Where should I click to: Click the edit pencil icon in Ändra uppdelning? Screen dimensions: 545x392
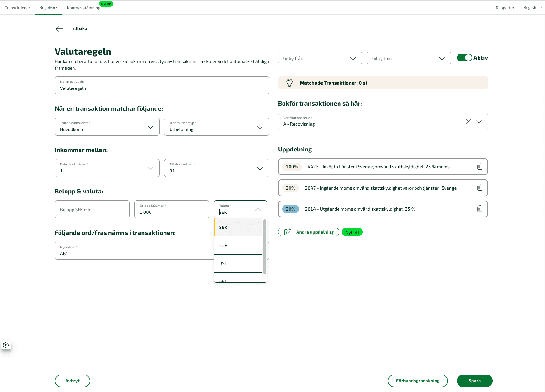(287, 232)
